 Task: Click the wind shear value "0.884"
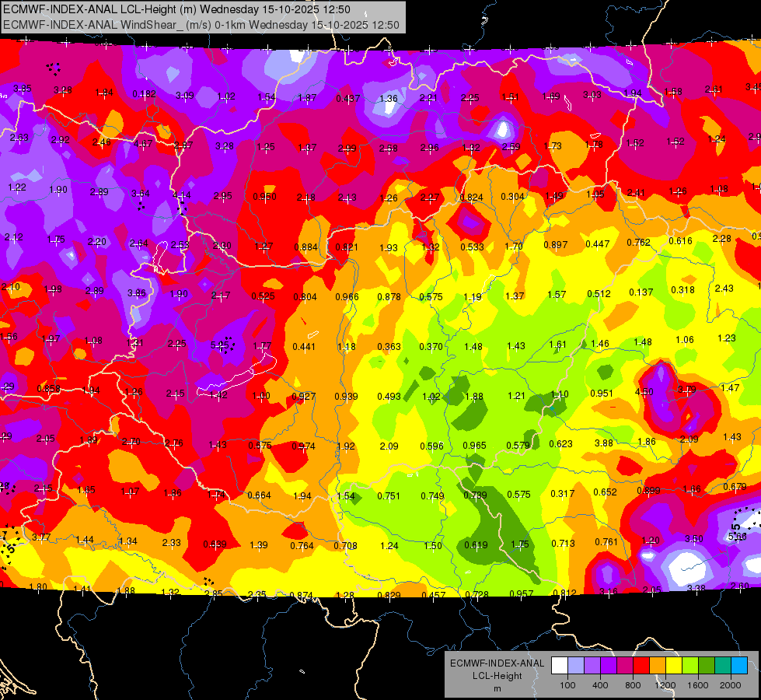click(305, 247)
